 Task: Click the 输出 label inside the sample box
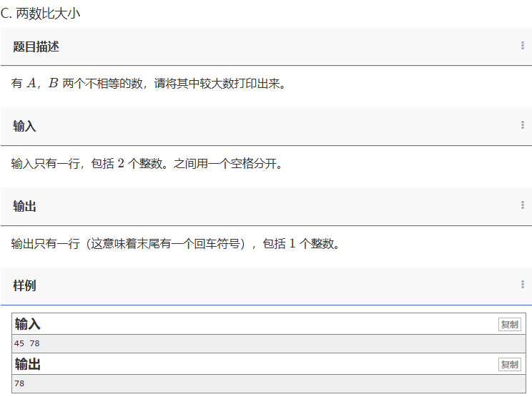click(x=28, y=365)
